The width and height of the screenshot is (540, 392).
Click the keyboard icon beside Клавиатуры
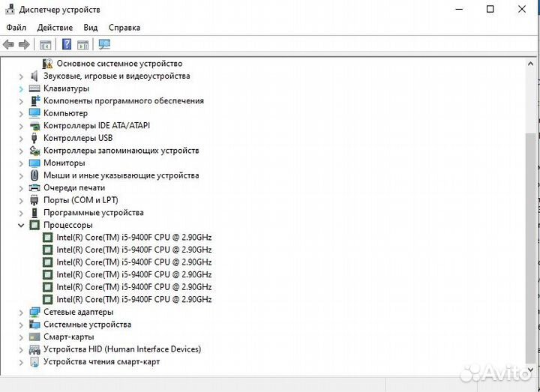point(34,88)
